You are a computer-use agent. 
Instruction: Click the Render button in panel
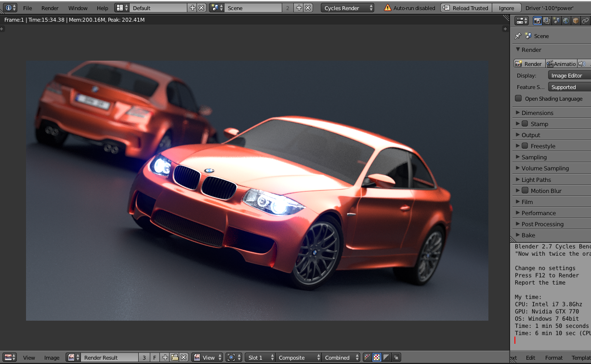point(529,64)
